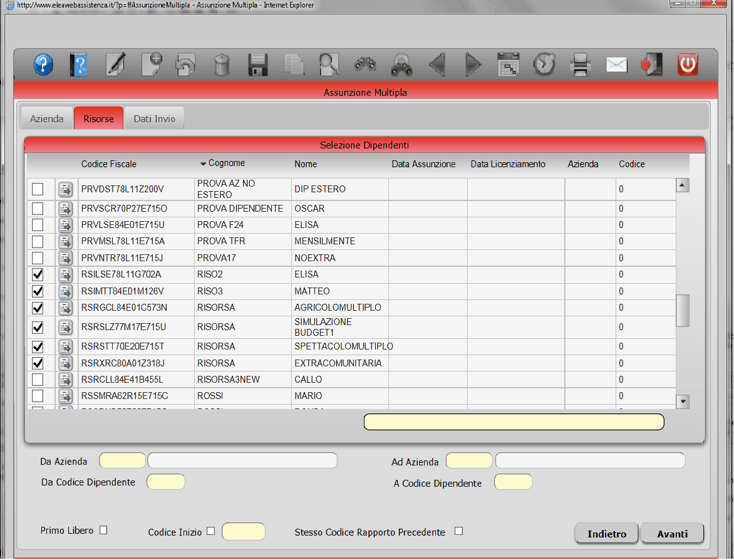The height and width of the screenshot is (560, 734).
Task: Uncheck the RISORSA AGRICOLOMULTIPLO checkbox
Action: point(38,308)
